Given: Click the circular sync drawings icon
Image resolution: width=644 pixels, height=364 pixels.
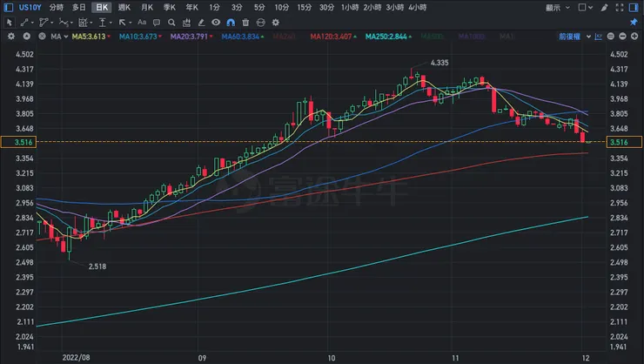Looking at the screenshot, I should (x=260, y=23).
